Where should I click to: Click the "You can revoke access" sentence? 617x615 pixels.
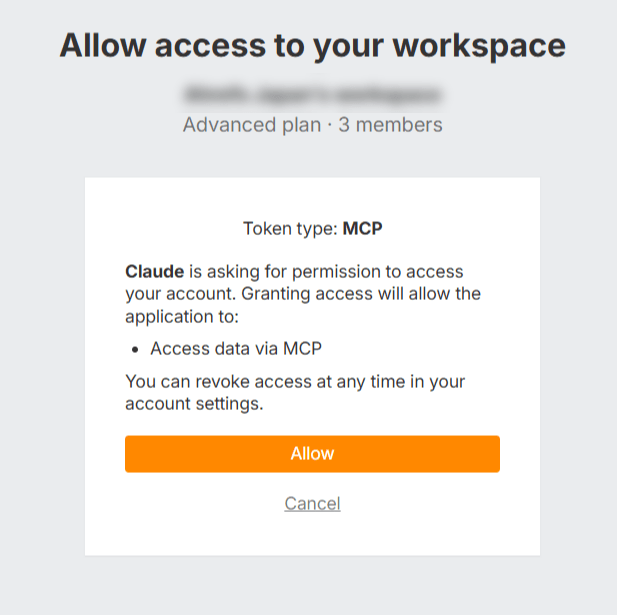(218, 382)
